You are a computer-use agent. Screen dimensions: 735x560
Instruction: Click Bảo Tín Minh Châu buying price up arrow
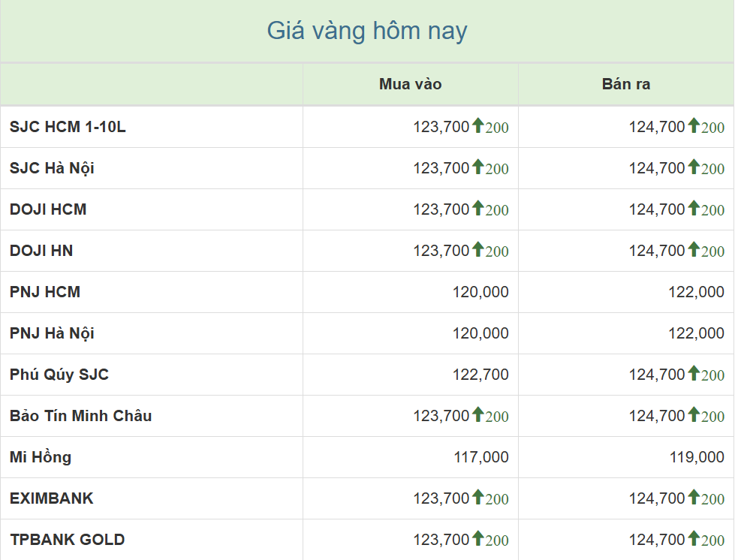[477, 415]
